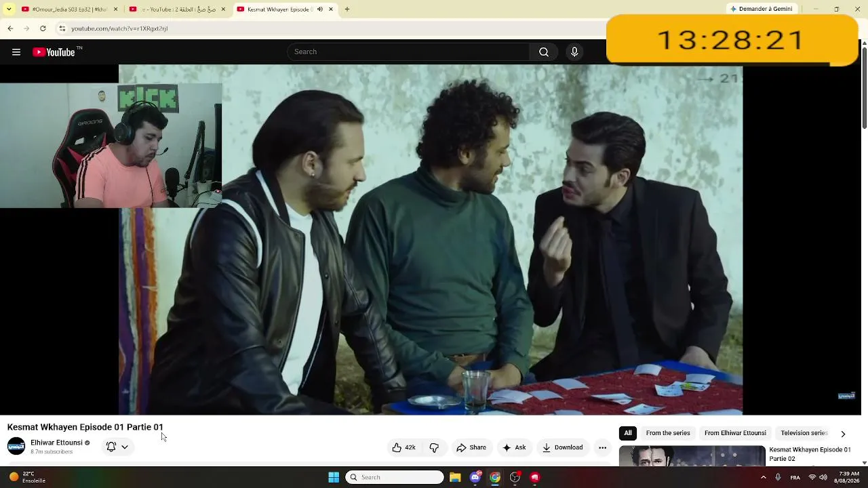Open the YouTube guide hamburger menu

coord(16,52)
